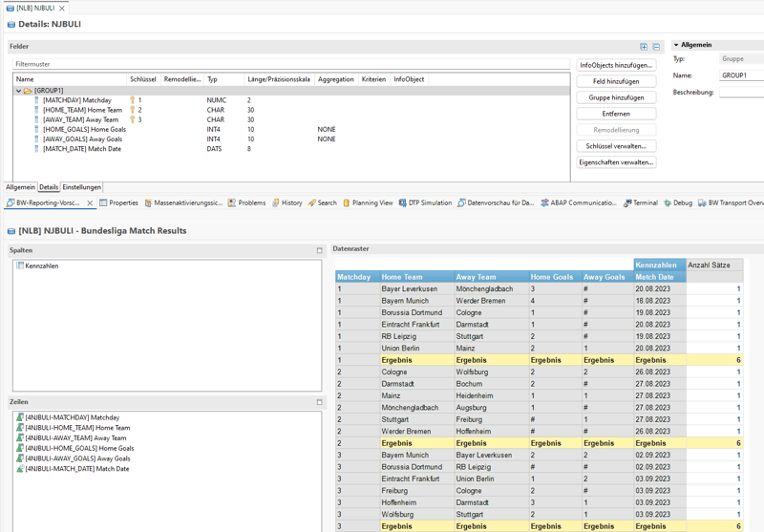Maximize the Zeilen section with its square icon

[319, 402]
